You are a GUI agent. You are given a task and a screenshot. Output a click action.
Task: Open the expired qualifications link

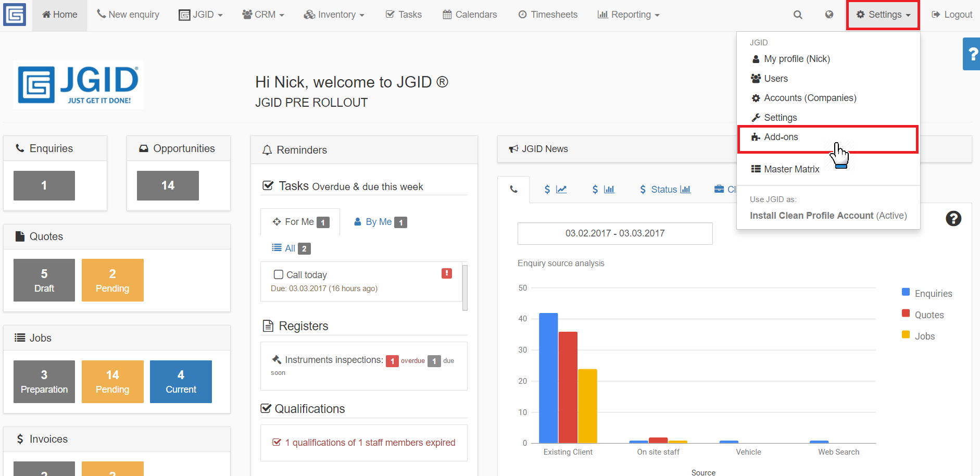coord(370,443)
